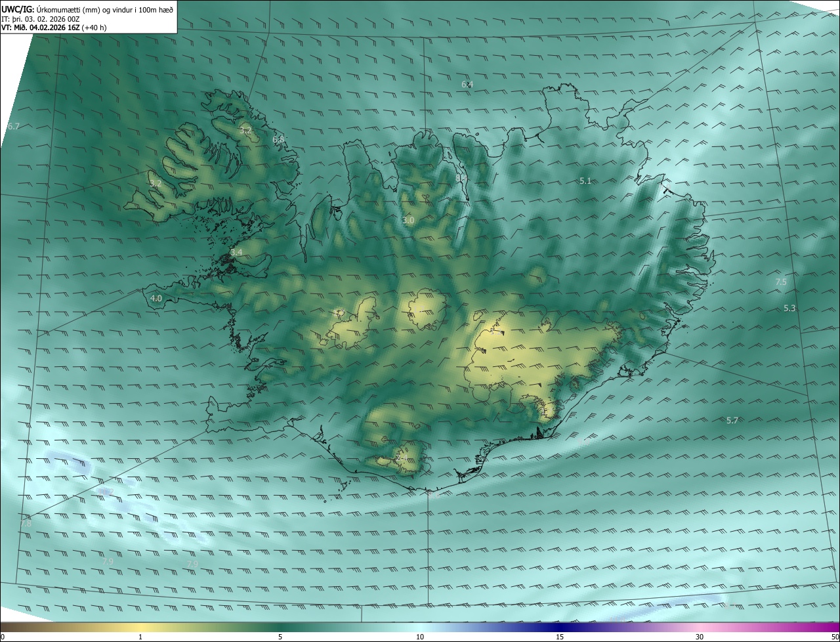
Task: Click the 3.4 value label over Breiðafjörður
Action: (x=236, y=252)
